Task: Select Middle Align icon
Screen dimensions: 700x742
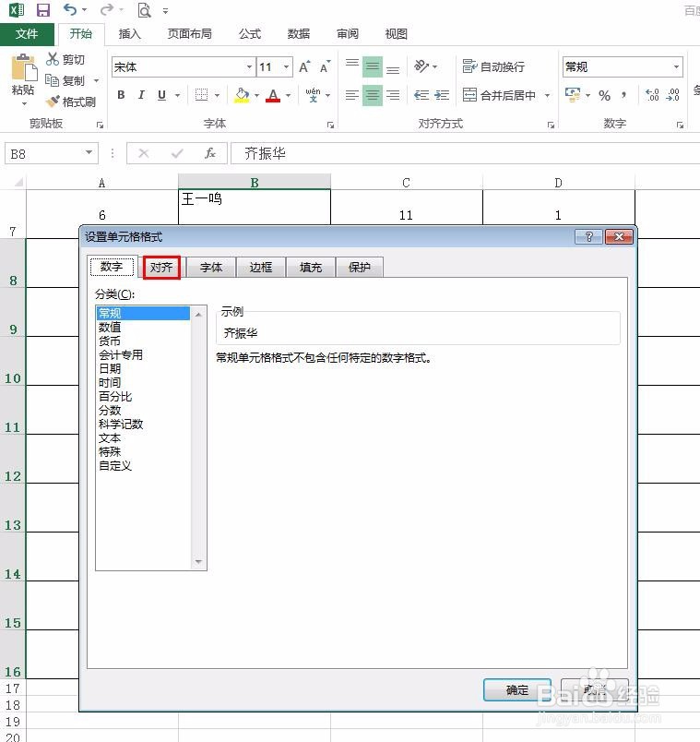Action: [373, 66]
